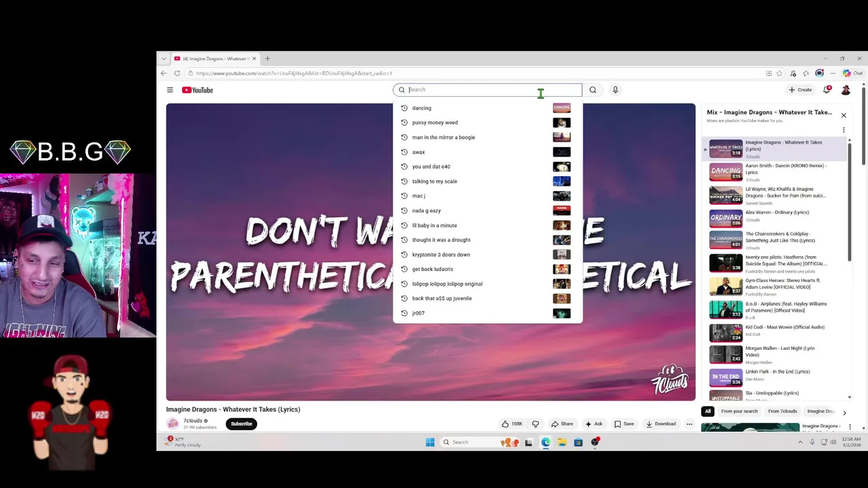868x488 pixels.
Task: Open a new browser tab
Action: [x=267, y=59]
